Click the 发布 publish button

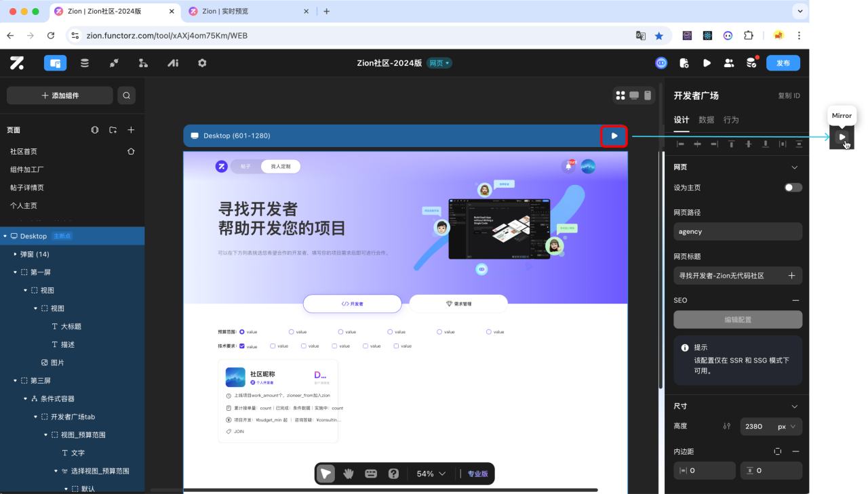pyautogui.click(x=783, y=62)
